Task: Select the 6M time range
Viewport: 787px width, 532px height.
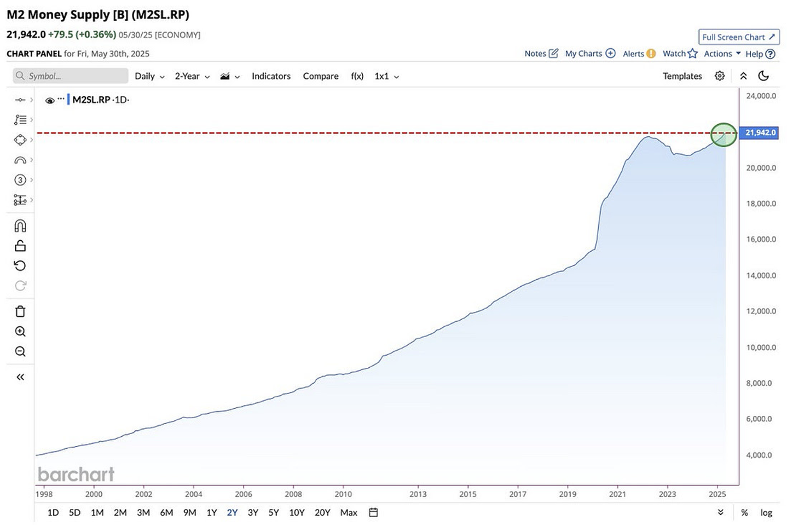Action: (x=166, y=513)
